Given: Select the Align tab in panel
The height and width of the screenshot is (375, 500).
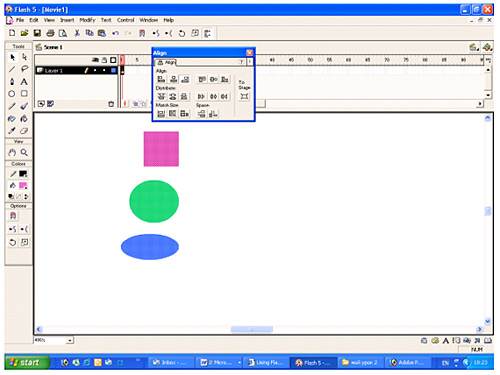Looking at the screenshot, I should point(166,62).
